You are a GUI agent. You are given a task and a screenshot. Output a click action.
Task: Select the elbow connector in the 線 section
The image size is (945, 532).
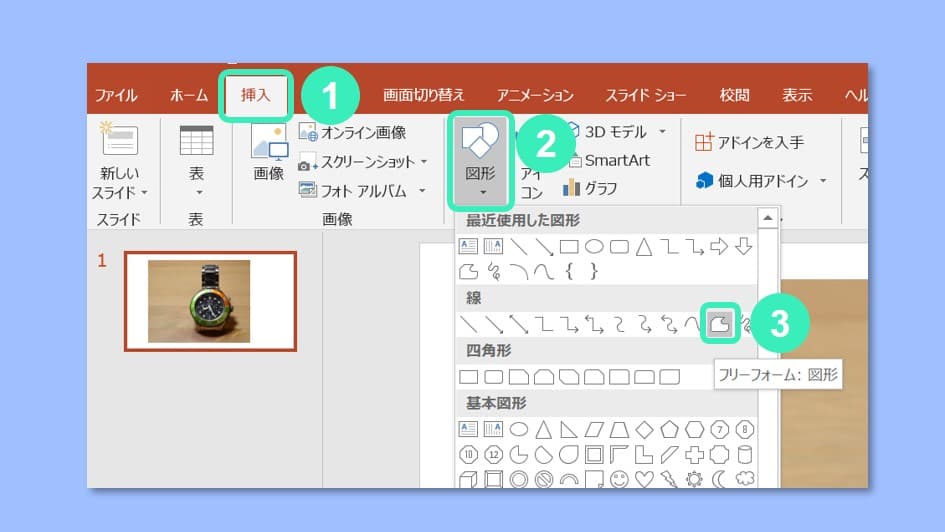pos(544,324)
